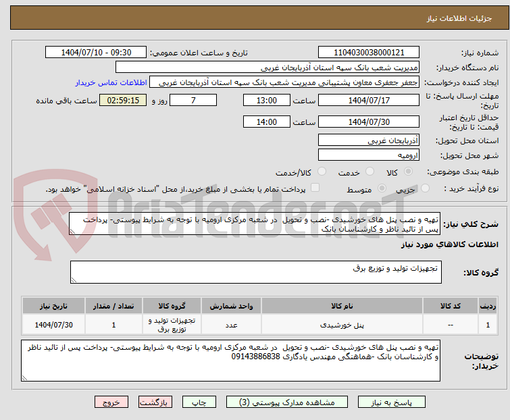Image resolution: width=510 pixels, height=420 pixels.
Task: Click the remaining time countdown 02:59:15
Action: tap(123, 100)
